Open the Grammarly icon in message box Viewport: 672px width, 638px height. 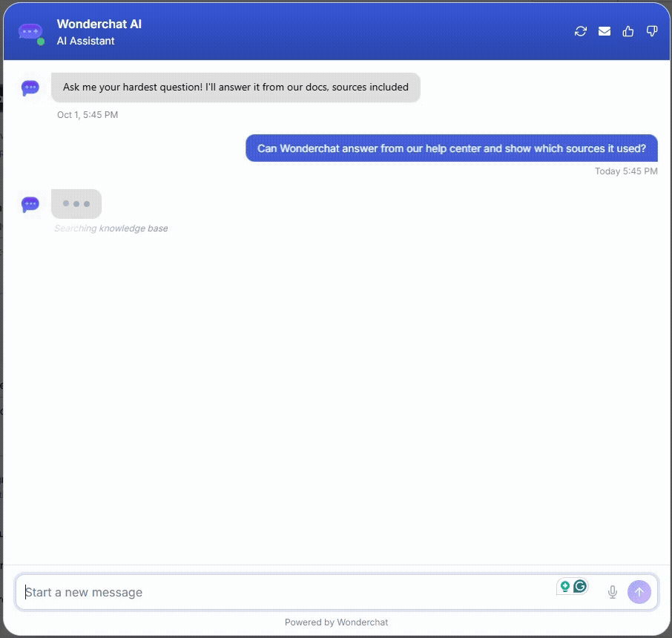click(580, 585)
